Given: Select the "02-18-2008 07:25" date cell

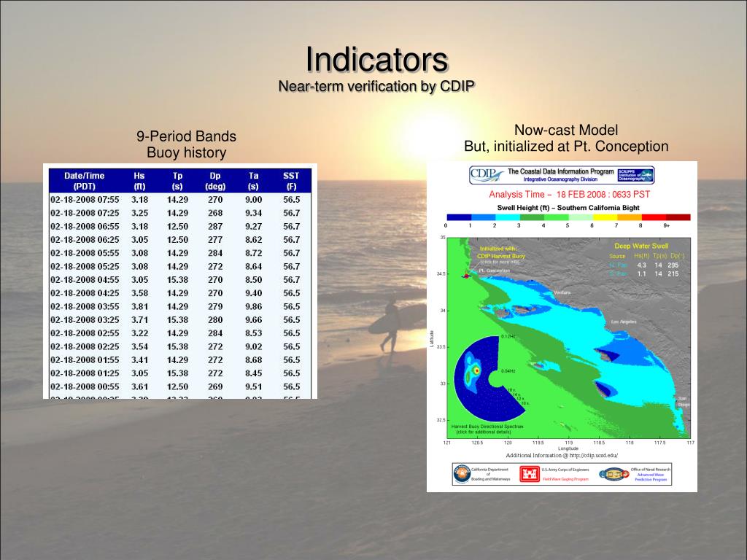Looking at the screenshot, I should pos(85,213).
